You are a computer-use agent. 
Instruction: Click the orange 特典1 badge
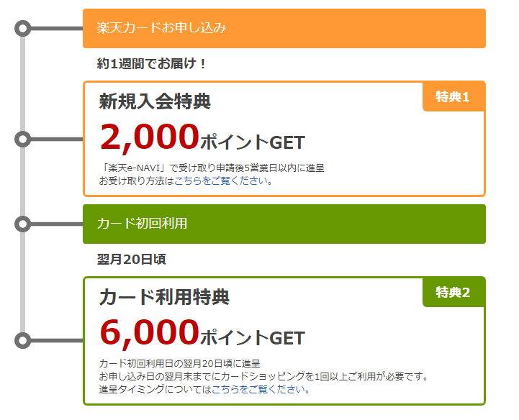453,96
